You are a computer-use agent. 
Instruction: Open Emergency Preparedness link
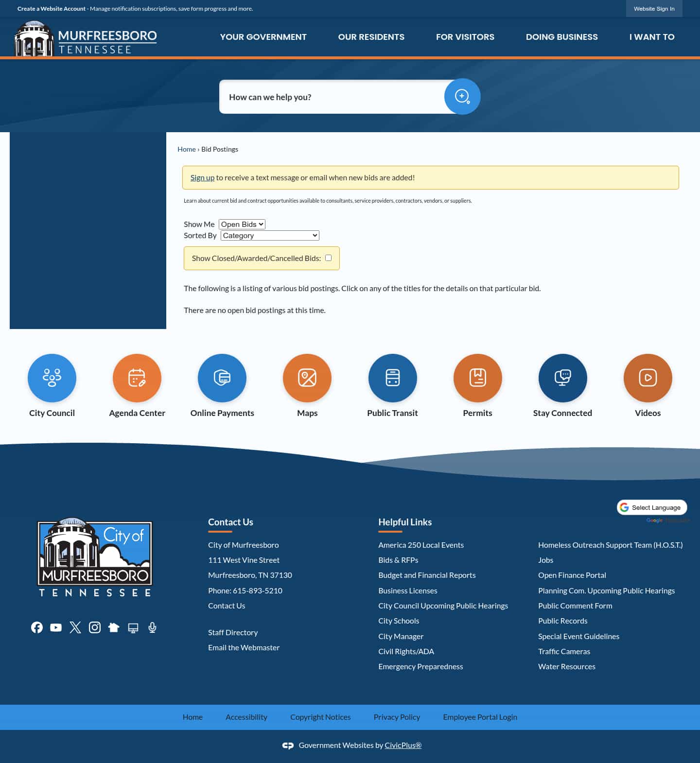pos(421,667)
